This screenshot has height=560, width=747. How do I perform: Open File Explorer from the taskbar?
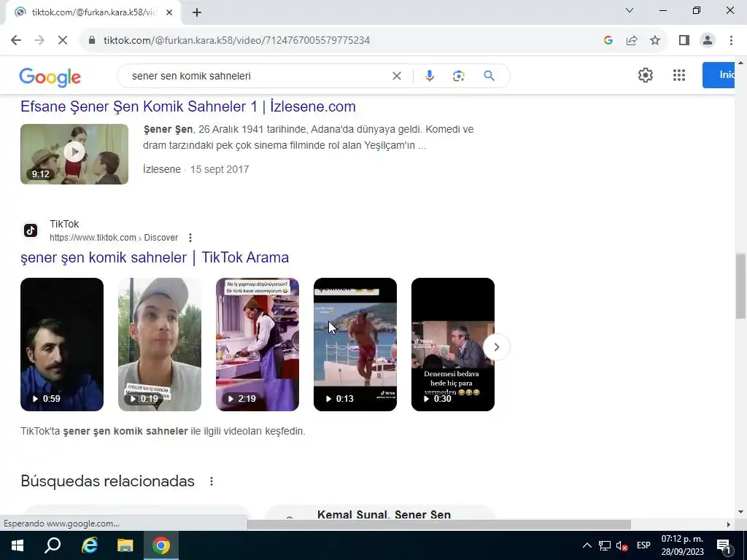pos(125,545)
